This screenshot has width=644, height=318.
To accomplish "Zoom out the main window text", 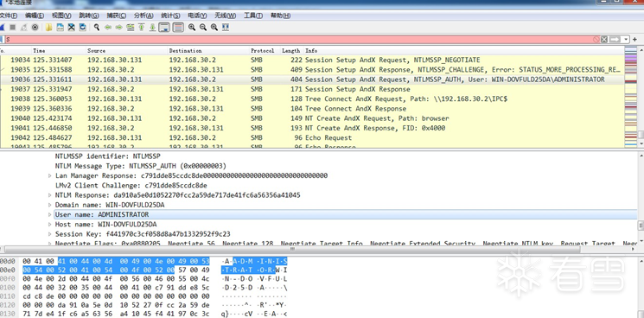I will click(203, 27).
